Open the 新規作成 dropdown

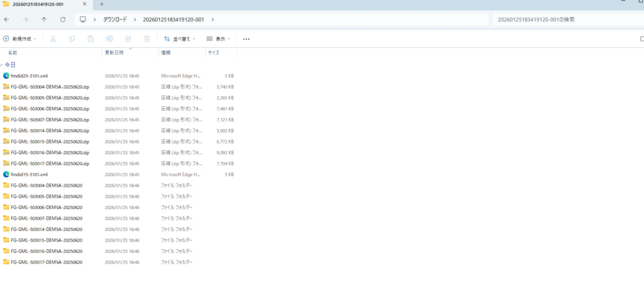pyautogui.click(x=20, y=38)
